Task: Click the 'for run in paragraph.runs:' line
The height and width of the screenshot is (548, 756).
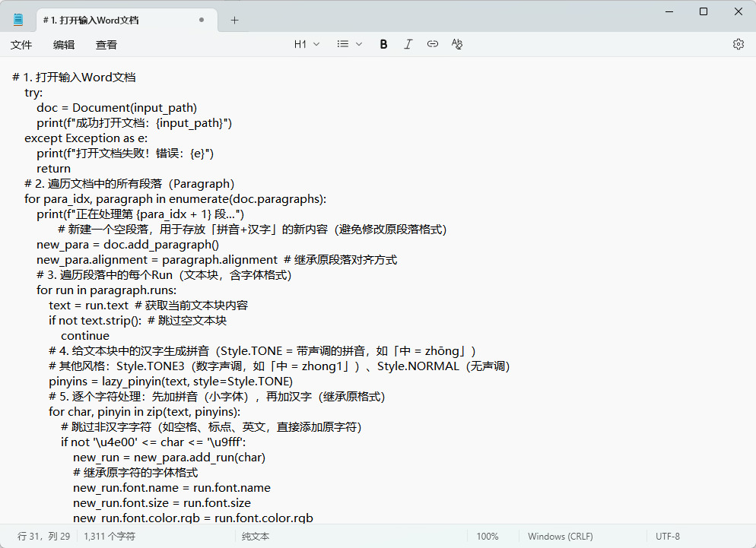Action: (x=106, y=290)
